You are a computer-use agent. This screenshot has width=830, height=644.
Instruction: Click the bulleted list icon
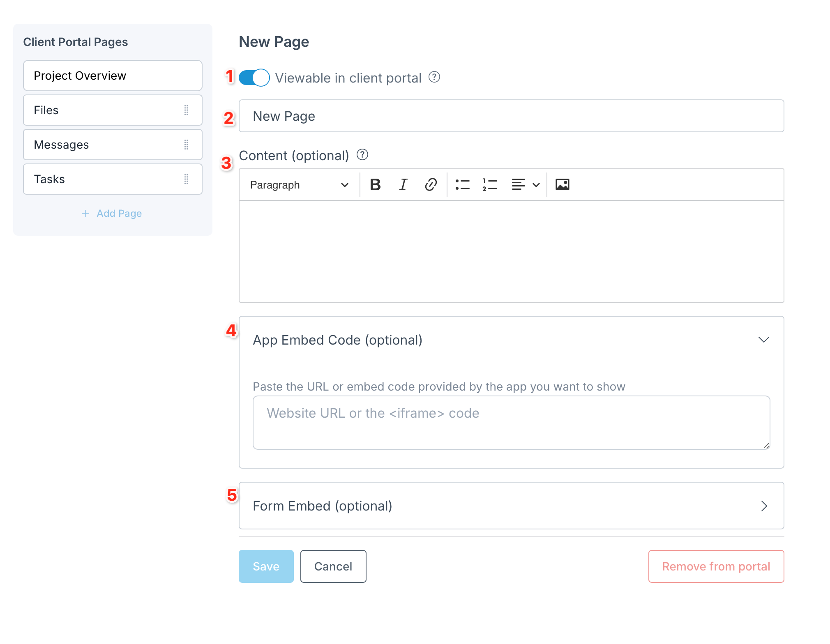pos(462,185)
